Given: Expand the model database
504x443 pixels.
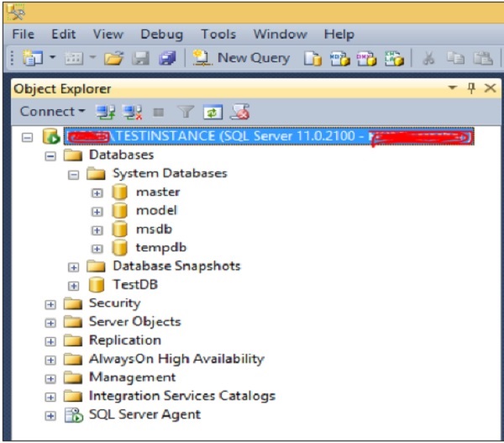Looking at the screenshot, I should 97,212.
